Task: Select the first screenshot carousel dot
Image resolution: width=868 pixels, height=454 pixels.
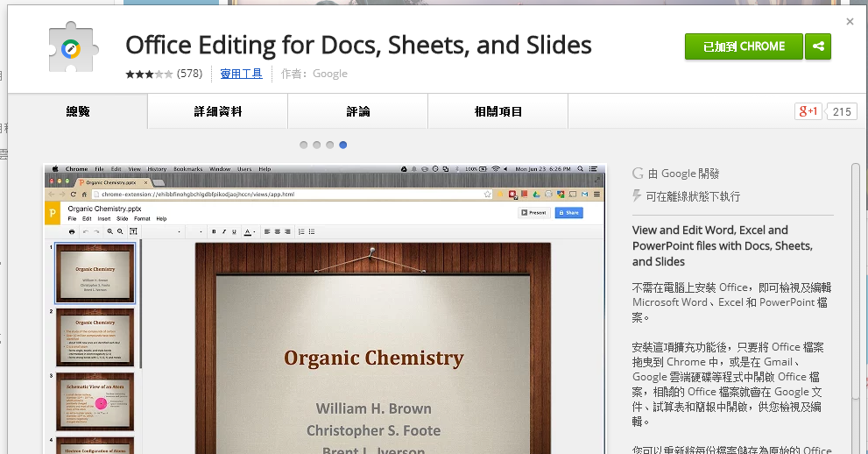Action: point(304,145)
